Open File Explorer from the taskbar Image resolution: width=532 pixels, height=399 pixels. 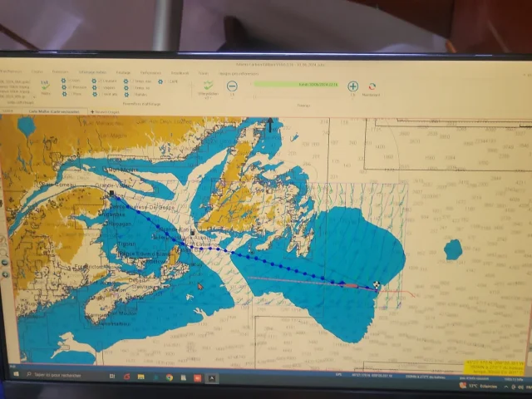140,377
